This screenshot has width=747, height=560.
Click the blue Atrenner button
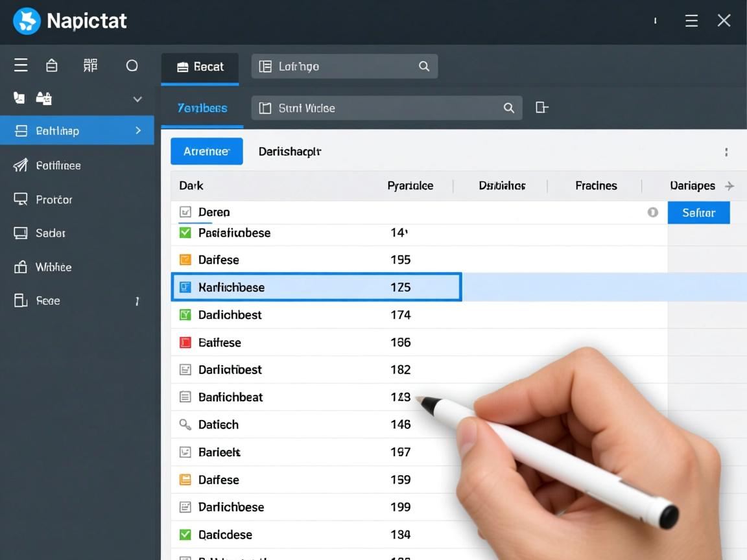click(x=206, y=152)
